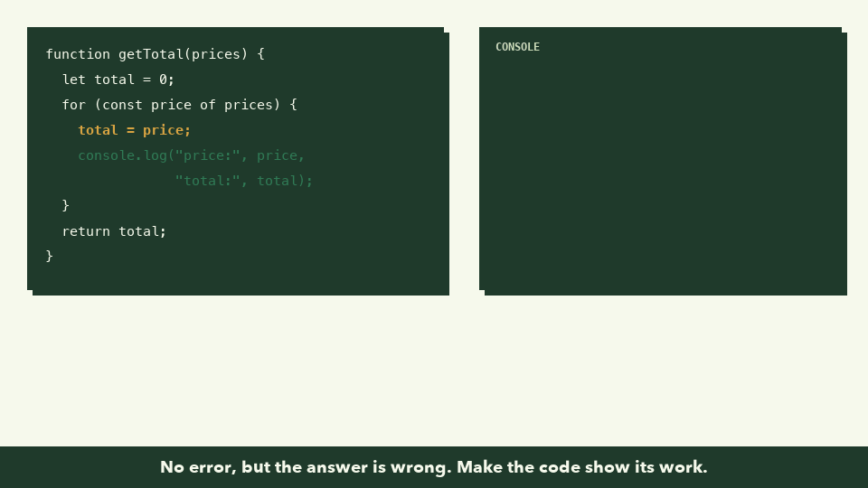Click the CONSOLE panel header label
Image resolution: width=868 pixels, height=488 pixels.
click(517, 47)
